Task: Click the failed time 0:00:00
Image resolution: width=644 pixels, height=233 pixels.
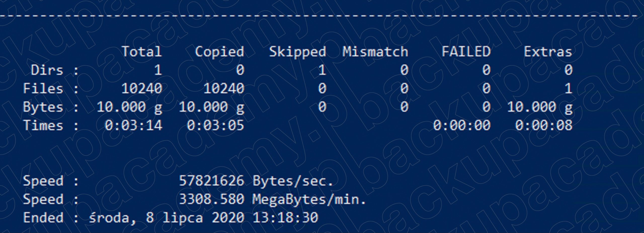Action: tap(462, 125)
